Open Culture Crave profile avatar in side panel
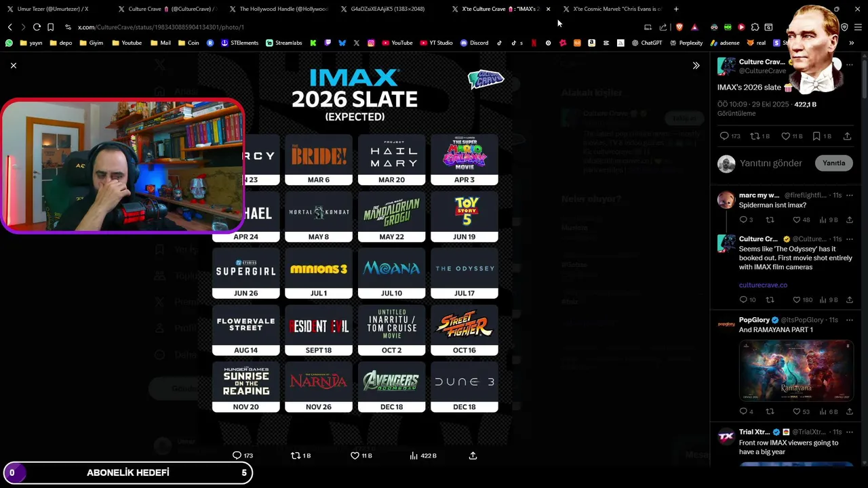 pos(726,66)
